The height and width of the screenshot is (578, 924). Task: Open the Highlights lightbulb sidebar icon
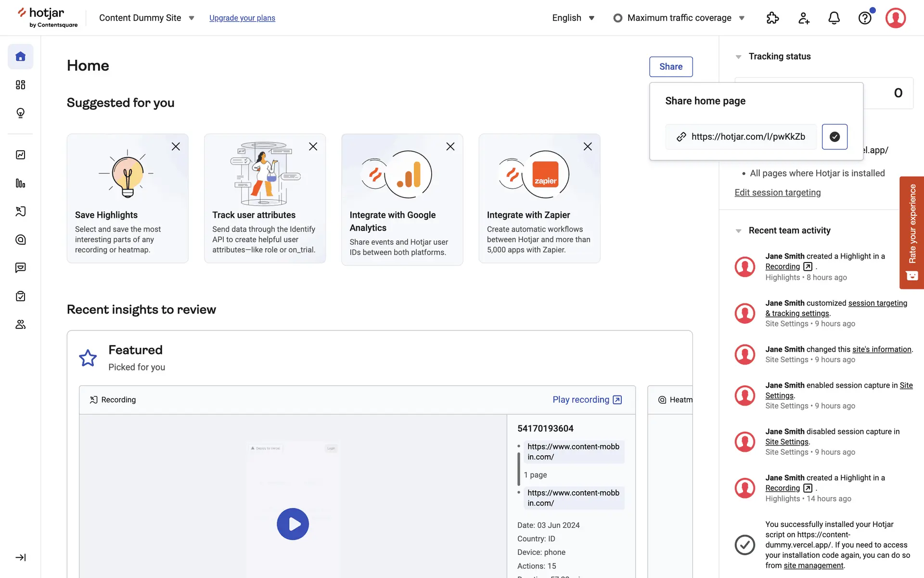click(20, 113)
